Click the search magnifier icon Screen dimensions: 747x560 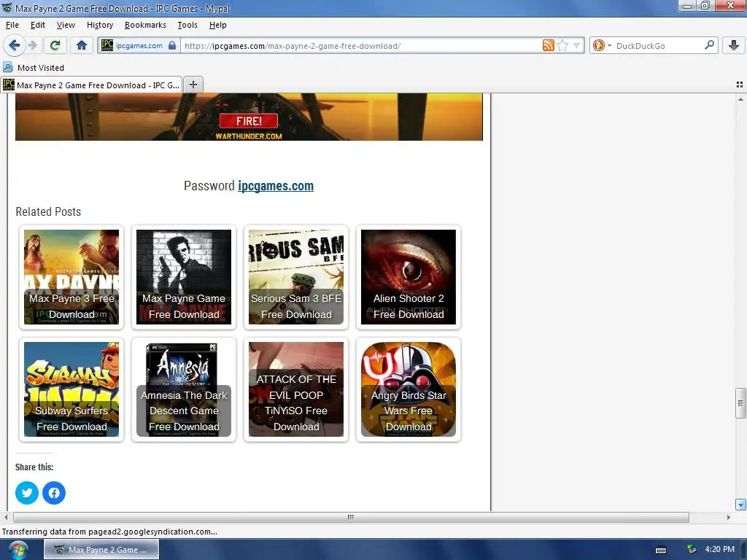point(709,45)
